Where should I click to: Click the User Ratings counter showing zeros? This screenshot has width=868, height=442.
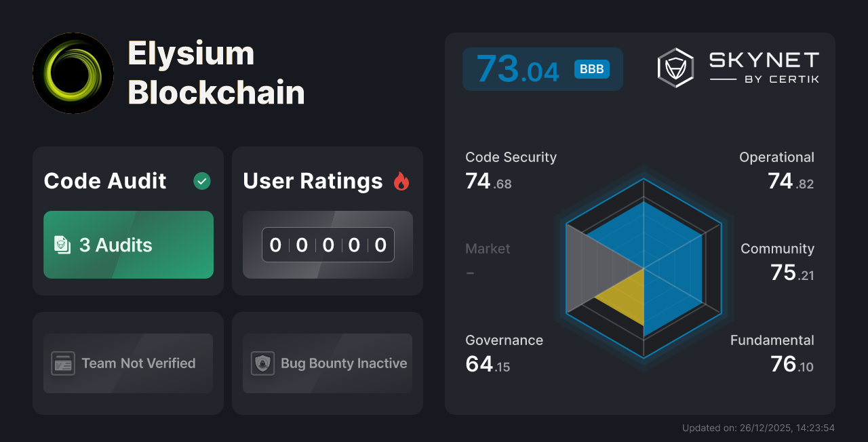(x=327, y=245)
